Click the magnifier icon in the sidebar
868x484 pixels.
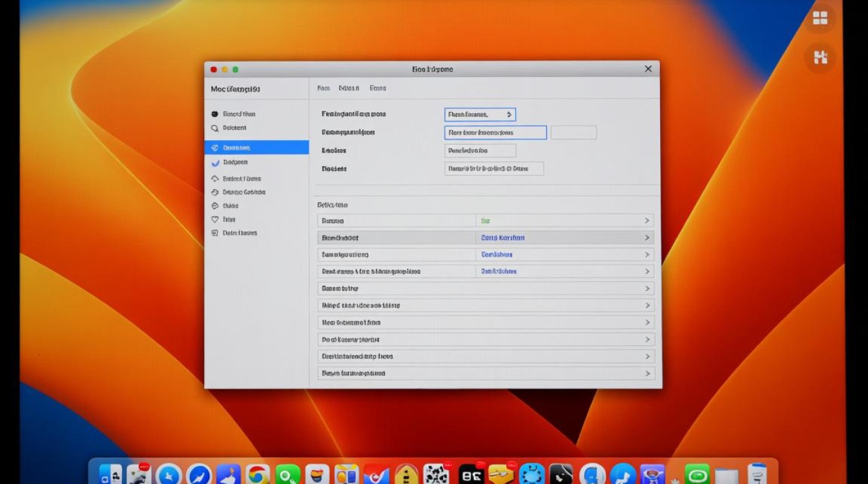pyautogui.click(x=215, y=128)
